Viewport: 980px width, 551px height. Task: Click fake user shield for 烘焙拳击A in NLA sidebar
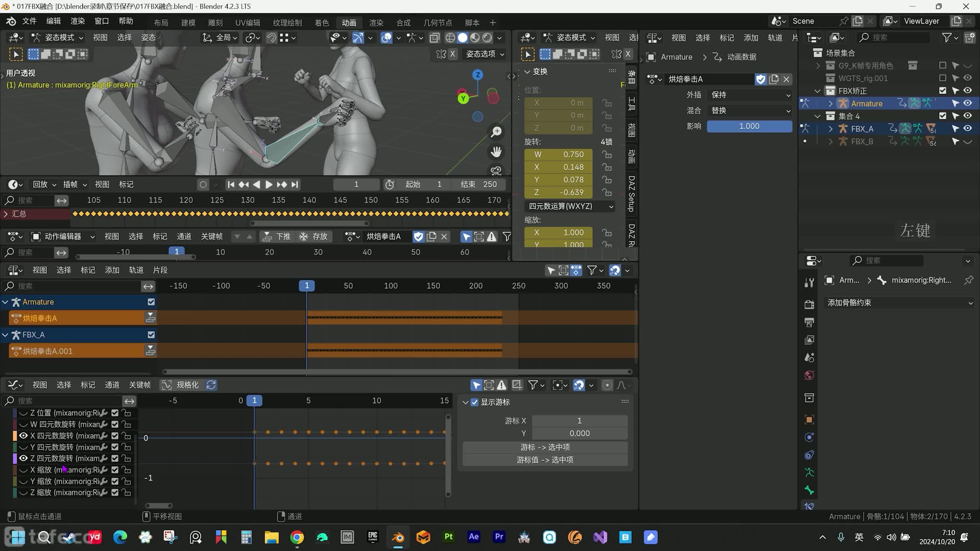click(761, 79)
